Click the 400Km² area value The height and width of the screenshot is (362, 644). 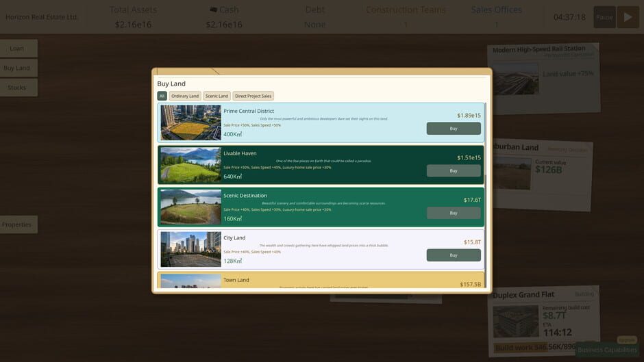point(232,134)
